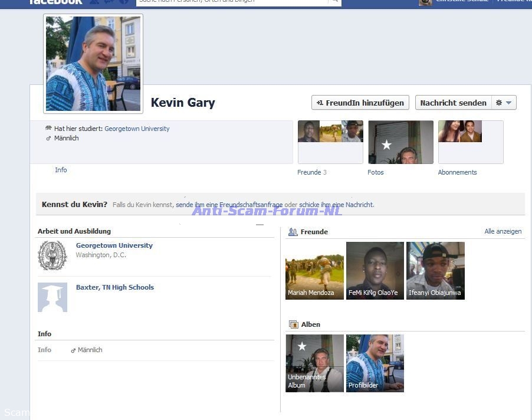Click the Georgetown University link under Hat hier studiert

137,129
